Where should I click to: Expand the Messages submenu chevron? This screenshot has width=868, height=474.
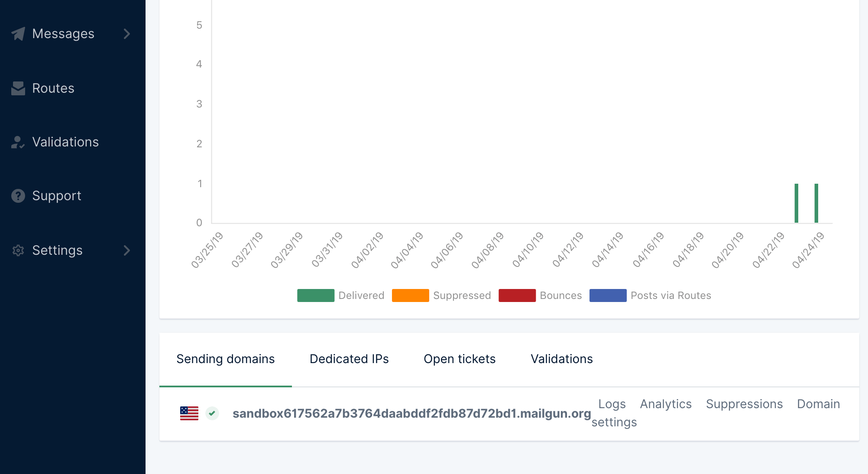pos(126,34)
